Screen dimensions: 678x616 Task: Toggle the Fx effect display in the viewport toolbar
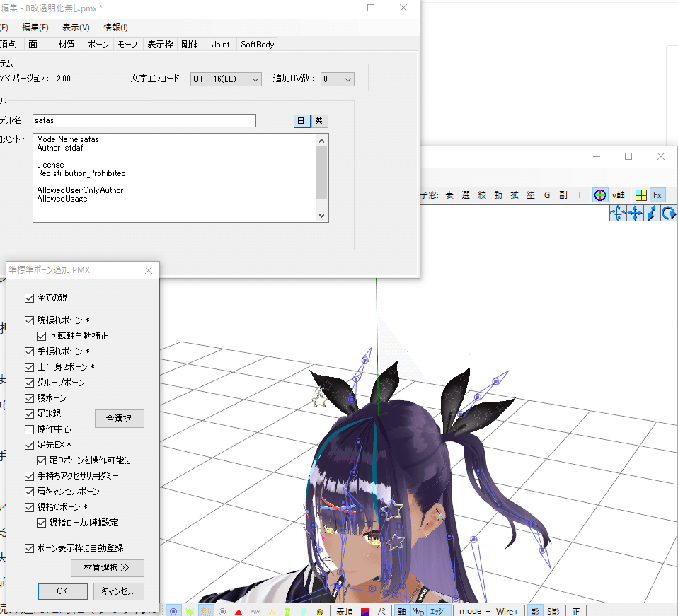click(658, 194)
